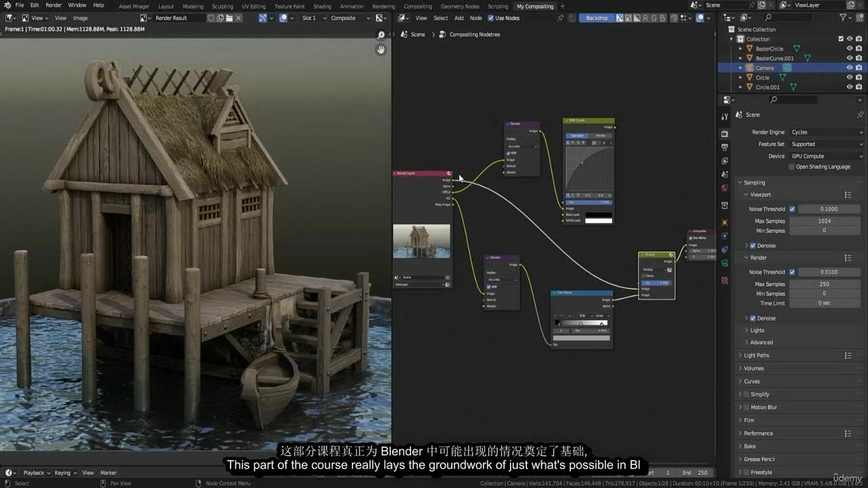This screenshot has height=488, width=868.
Task: Open the Render properties tab icon
Action: click(724, 134)
